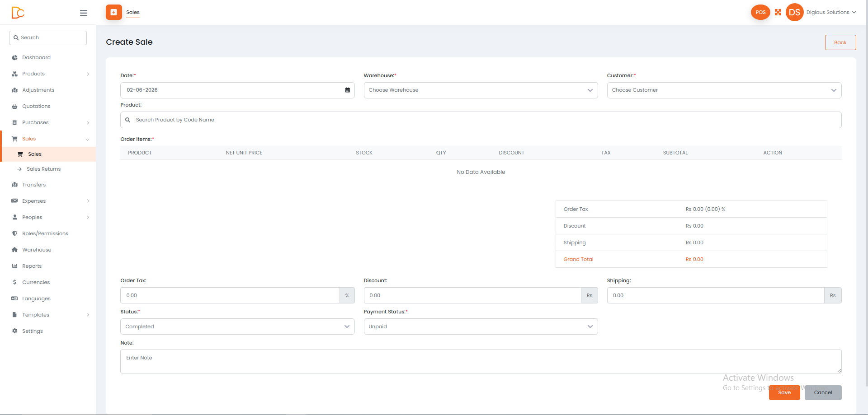Click the Discount input field
The image size is (868, 415).
pyautogui.click(x=472, y=295)
